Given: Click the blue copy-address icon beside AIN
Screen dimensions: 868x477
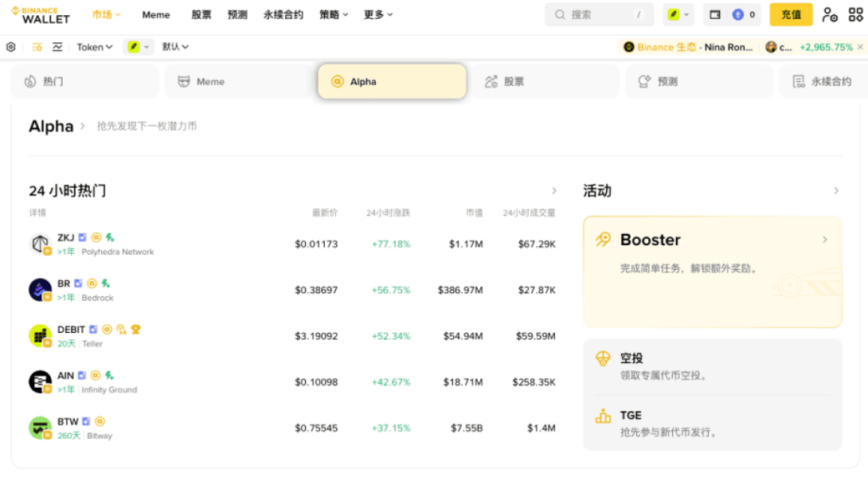Looking at the screenshot, I should pyautogui.click(x=82, y=375).
